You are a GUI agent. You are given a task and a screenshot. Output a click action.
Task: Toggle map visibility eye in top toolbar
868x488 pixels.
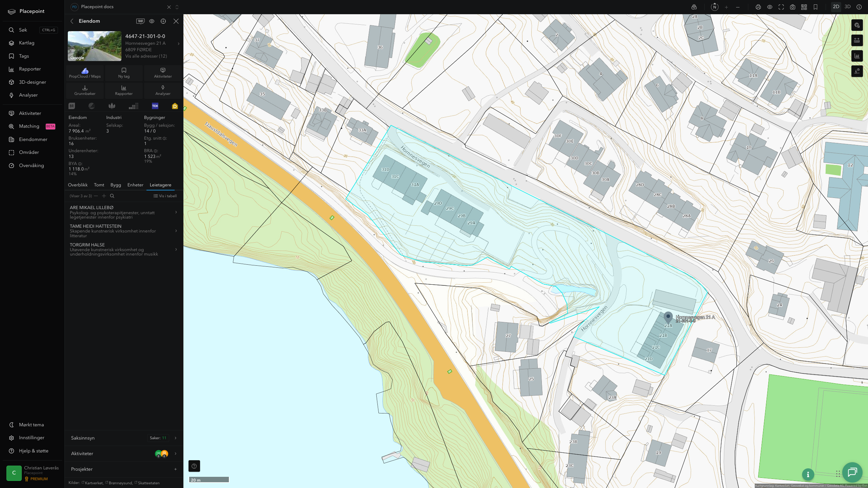tap(770, 7)
